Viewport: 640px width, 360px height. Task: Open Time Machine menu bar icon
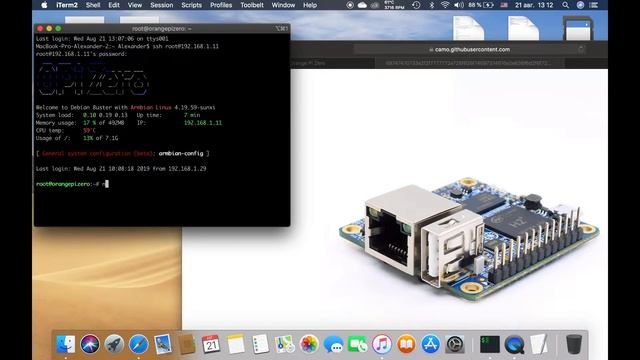click(x=416, y=5)
